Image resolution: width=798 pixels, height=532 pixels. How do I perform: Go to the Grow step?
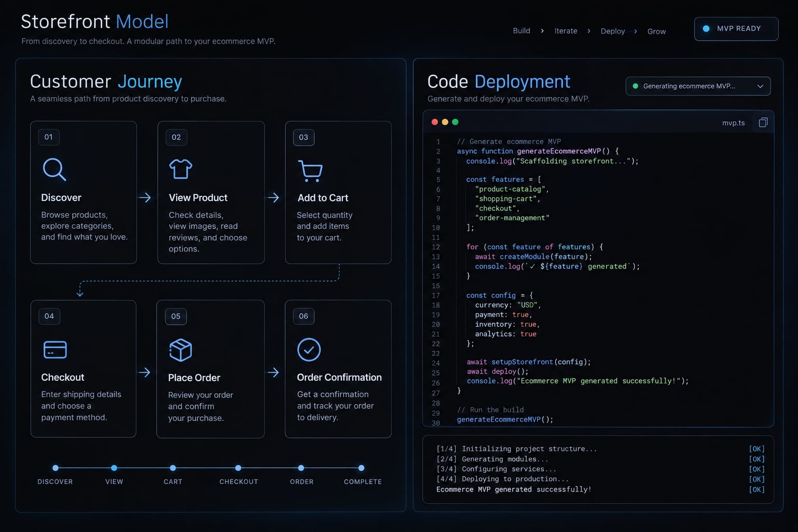coord(657,32)
